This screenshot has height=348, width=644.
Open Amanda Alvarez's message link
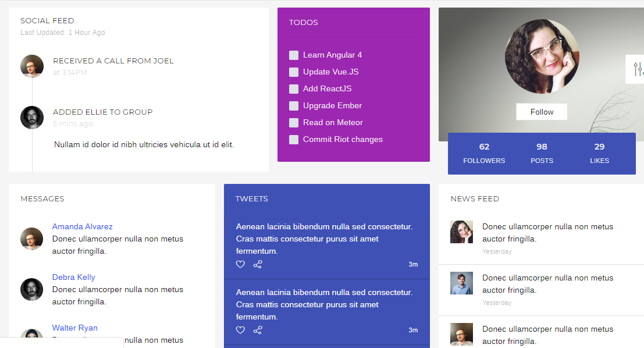(82, 226)
